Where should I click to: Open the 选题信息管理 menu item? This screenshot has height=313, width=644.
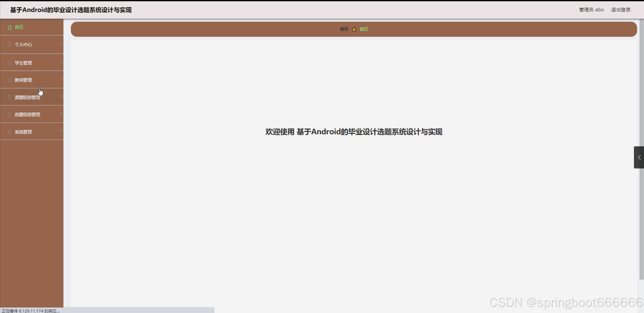click(x=27, y=115)
